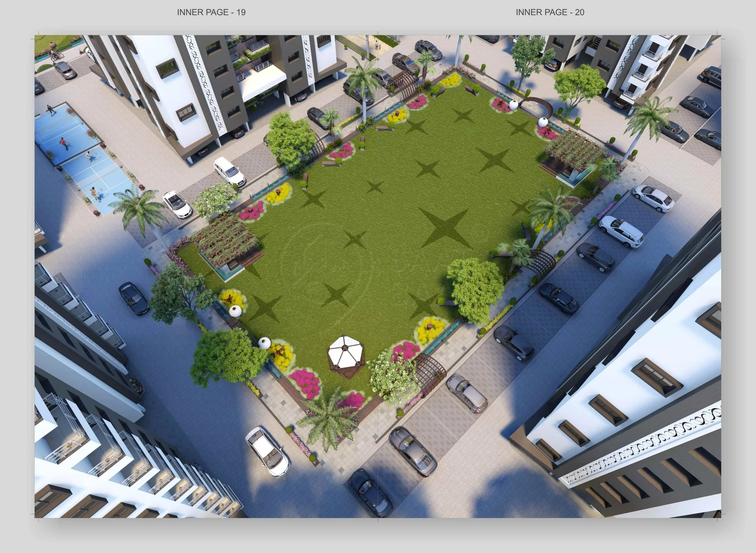Click the center fold mark at top
The image size is (756, 553).
tap(378, 33)
